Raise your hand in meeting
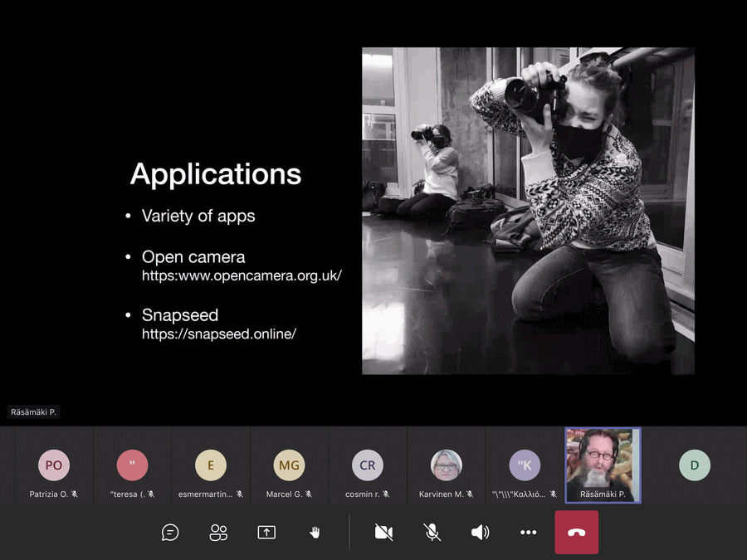 point(315,533)
